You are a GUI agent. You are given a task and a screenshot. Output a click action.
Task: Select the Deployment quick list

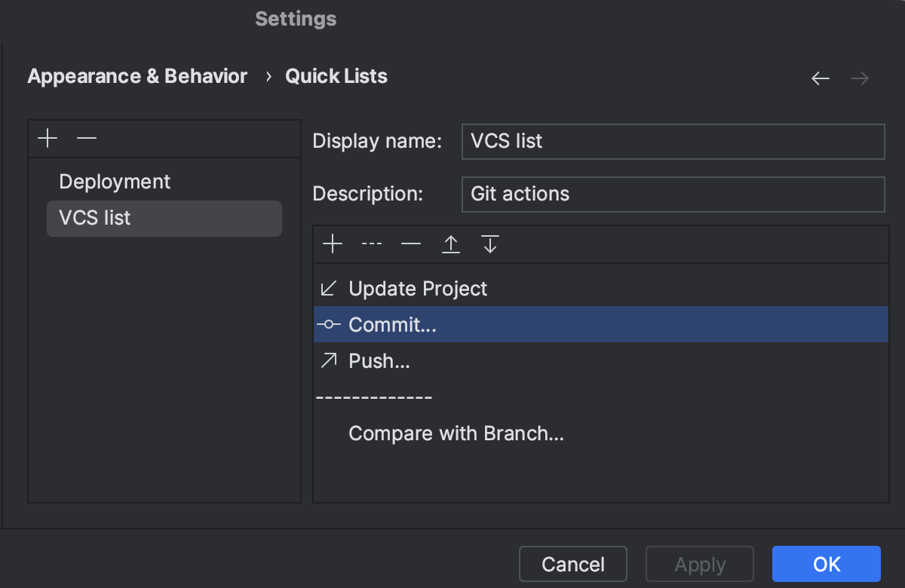pyautogui.click(x=114, y=181)
